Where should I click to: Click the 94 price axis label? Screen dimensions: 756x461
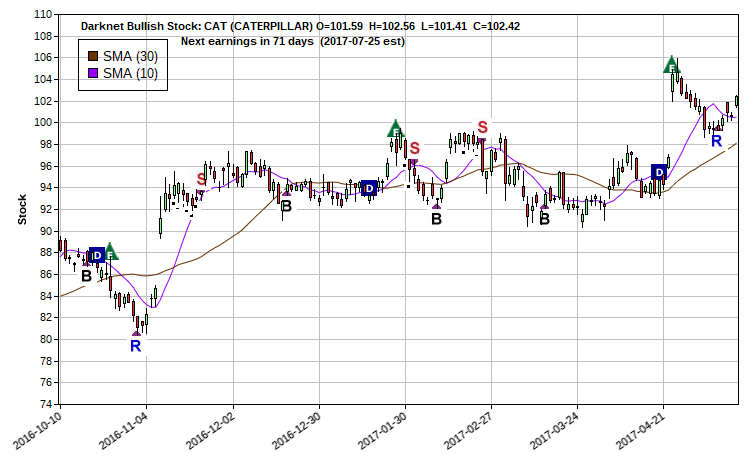pos(46,188)
